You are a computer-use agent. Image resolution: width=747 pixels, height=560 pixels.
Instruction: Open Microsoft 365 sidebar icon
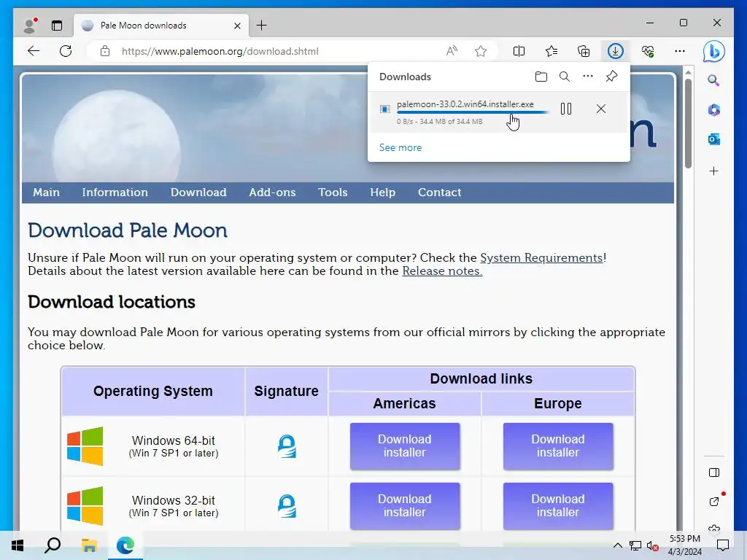point(713,110)
